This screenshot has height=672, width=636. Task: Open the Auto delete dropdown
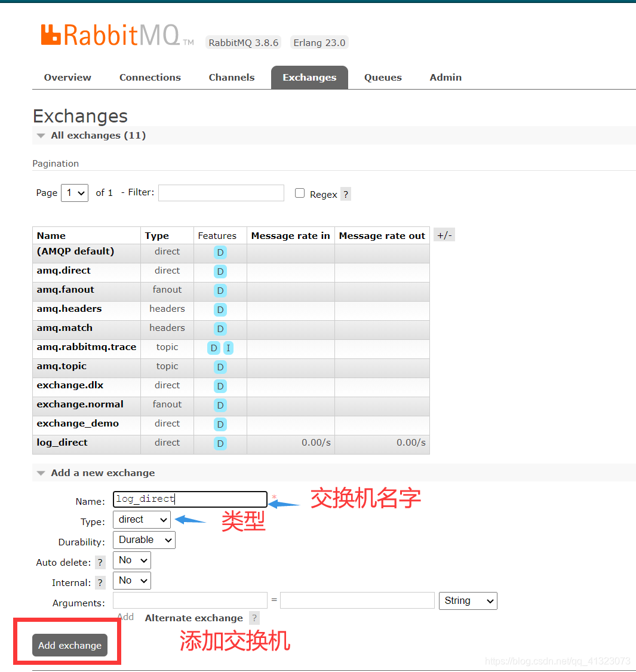coord(132,560)
